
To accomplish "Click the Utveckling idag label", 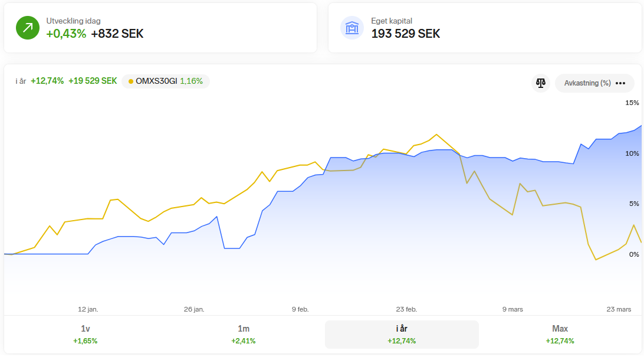I will [73, 21].
